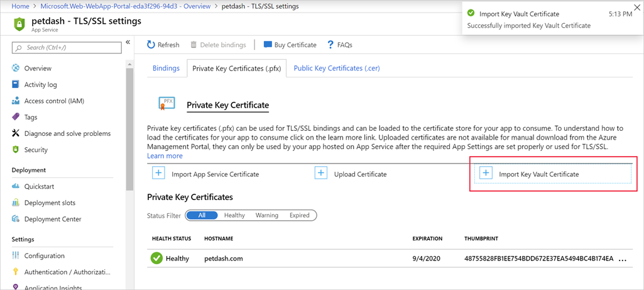Open Authentication / Authorization sidebar item text
The width and height of the screenshot is (644, 290).
(68, 272)
